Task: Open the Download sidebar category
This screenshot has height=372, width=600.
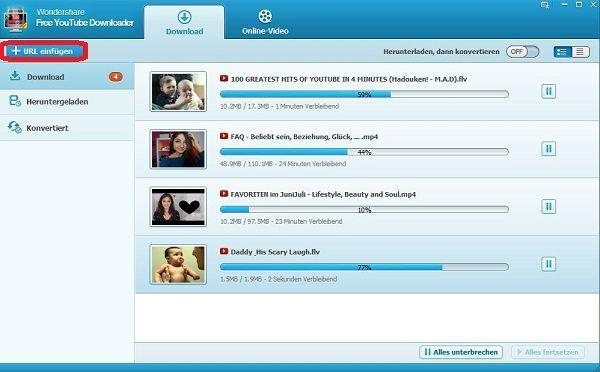Action: click(x=67, y=77)
